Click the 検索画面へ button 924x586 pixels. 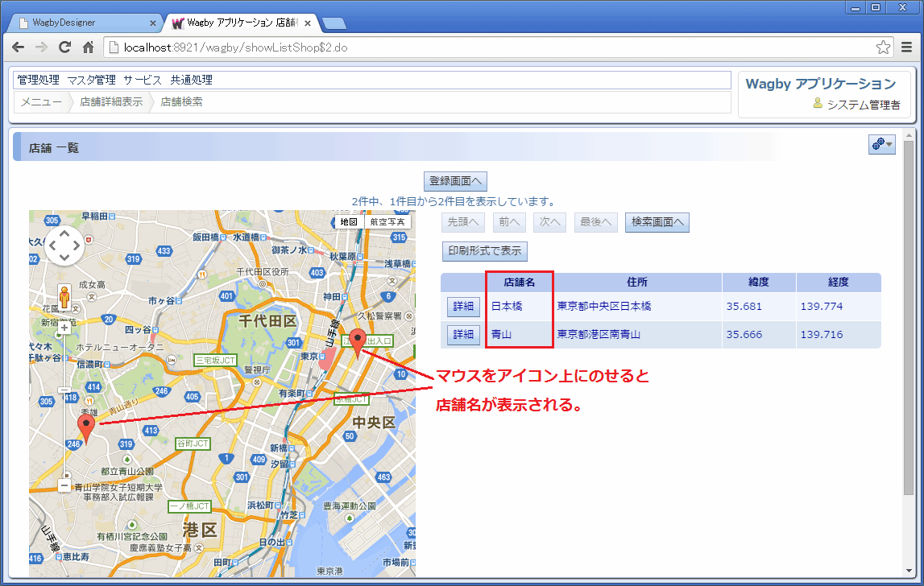click(x=657, y=222)
